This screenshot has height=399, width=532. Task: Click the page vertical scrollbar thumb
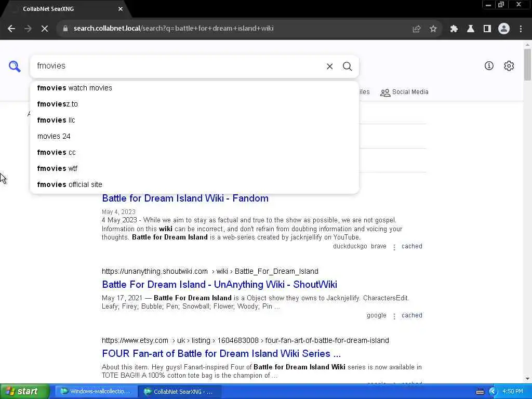[x=527, y=65]
